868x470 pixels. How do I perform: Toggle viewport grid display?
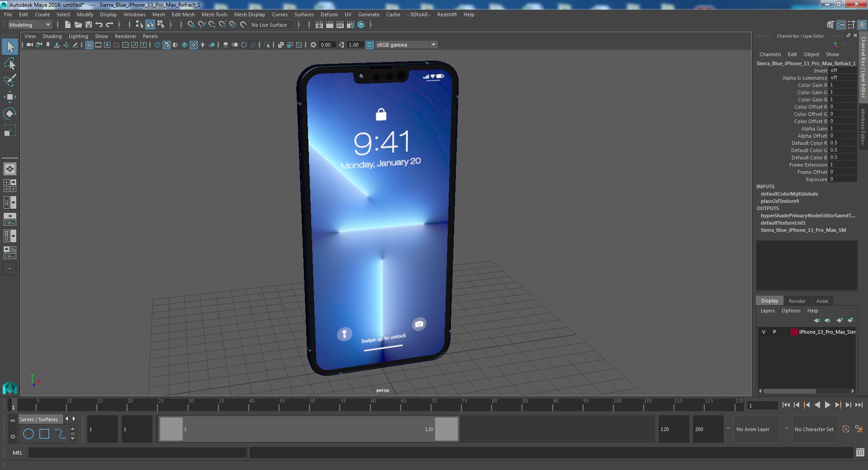89,45
